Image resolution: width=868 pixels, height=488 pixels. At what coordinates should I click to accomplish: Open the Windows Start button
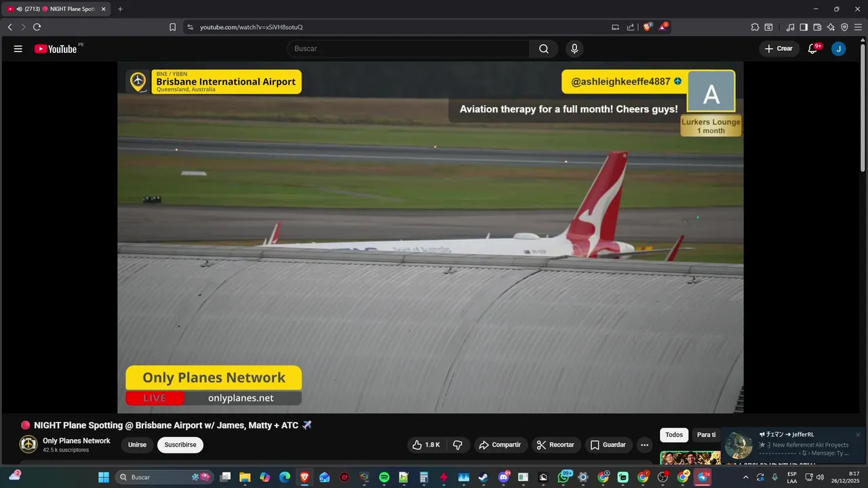tap(104, 477)
